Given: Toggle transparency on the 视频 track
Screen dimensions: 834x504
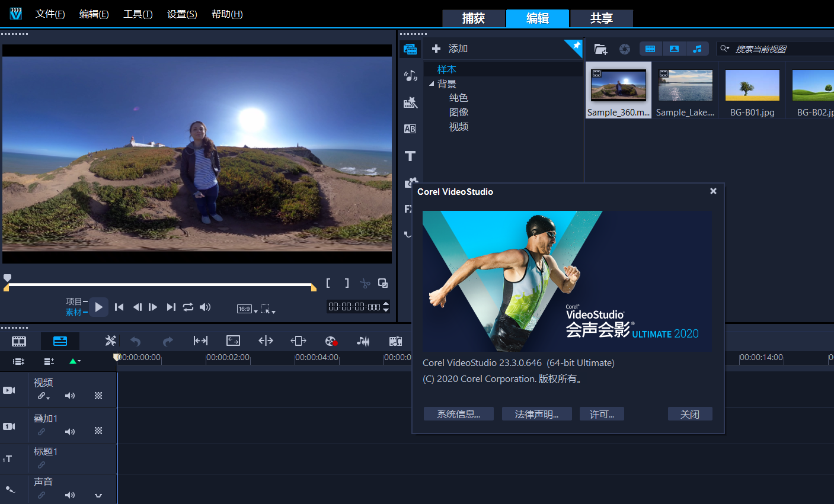Looking at the screenshot, I should (x=98, y=396).
